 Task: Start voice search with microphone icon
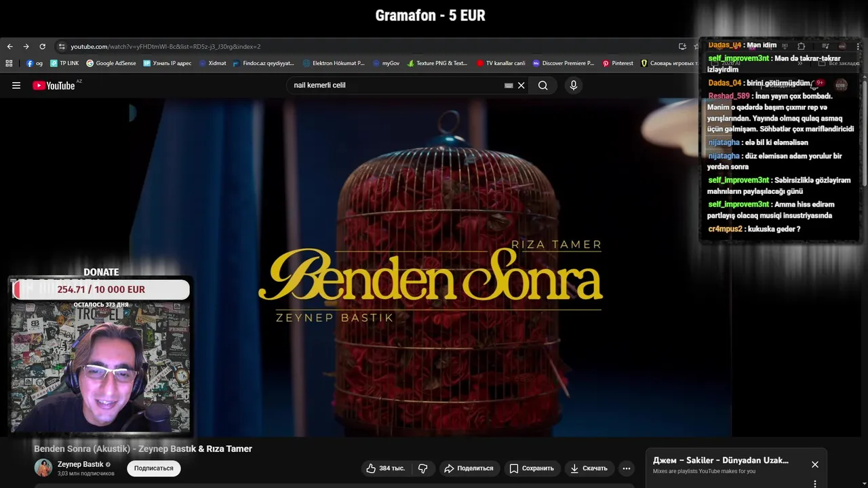574,85
